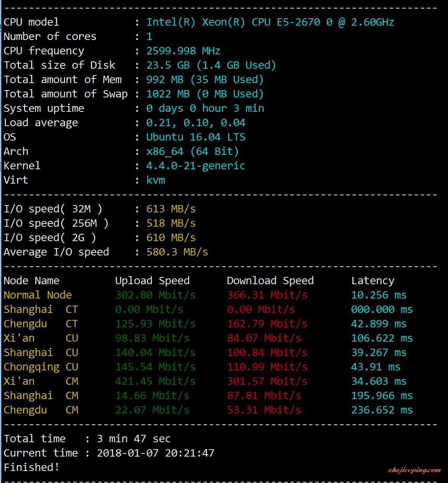Click the Upload Speed column header
448x483 pixels.
152,281
